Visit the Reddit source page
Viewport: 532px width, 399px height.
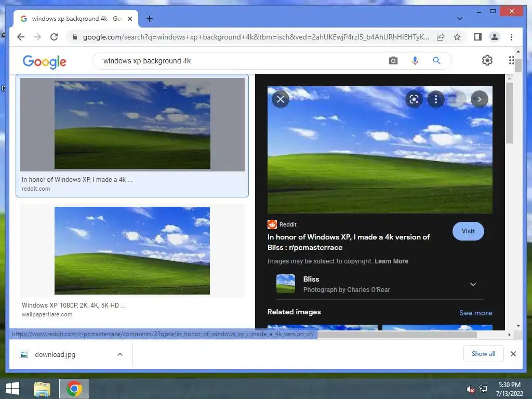click(468, 231)
